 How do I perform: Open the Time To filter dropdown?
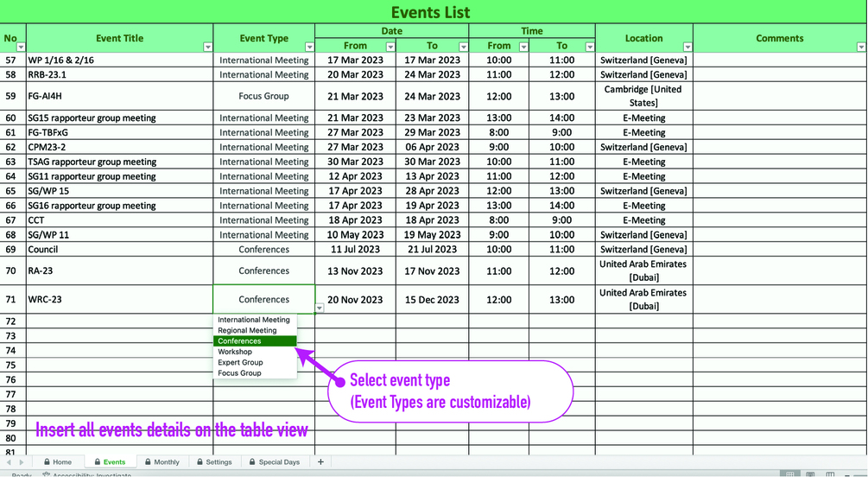pos(590,47)
